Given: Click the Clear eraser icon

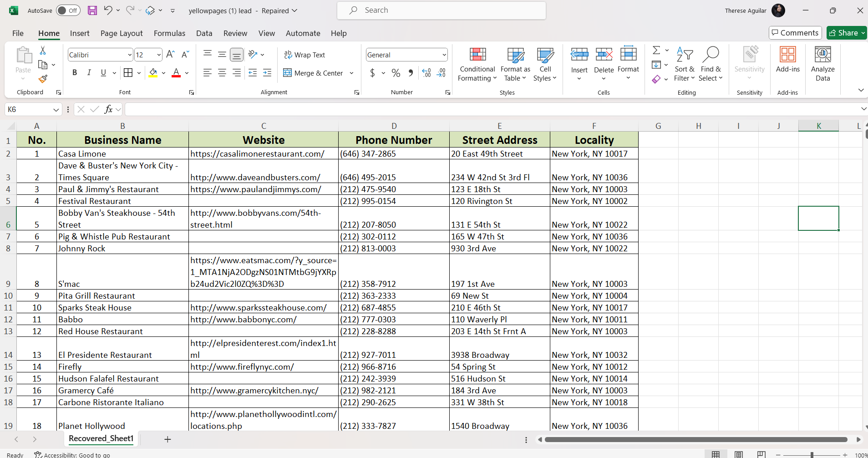Looking at the screenshot, I should pyautogui.click(x=656, y=79).
